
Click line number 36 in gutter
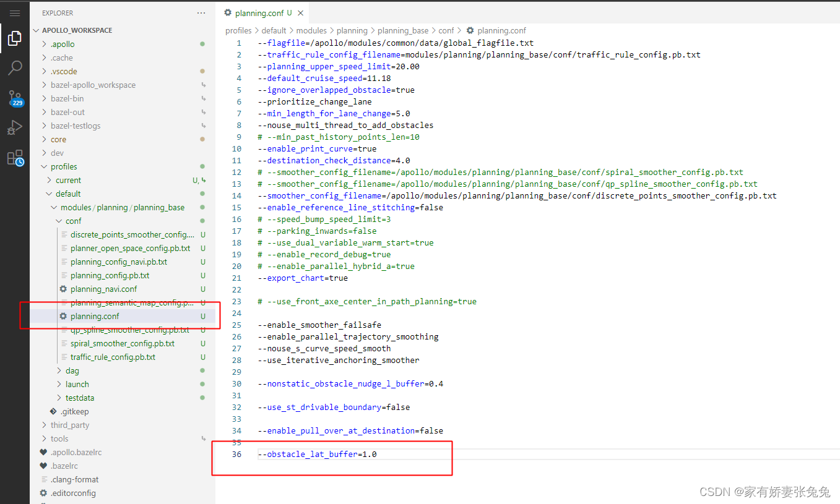[x=236, y=454]
